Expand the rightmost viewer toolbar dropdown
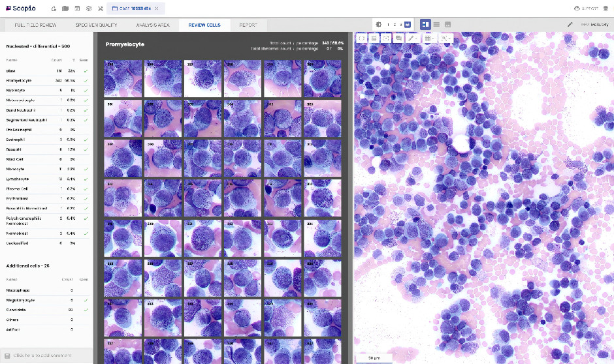The height and width of the screenshot is (364, 614). [447, 38]
